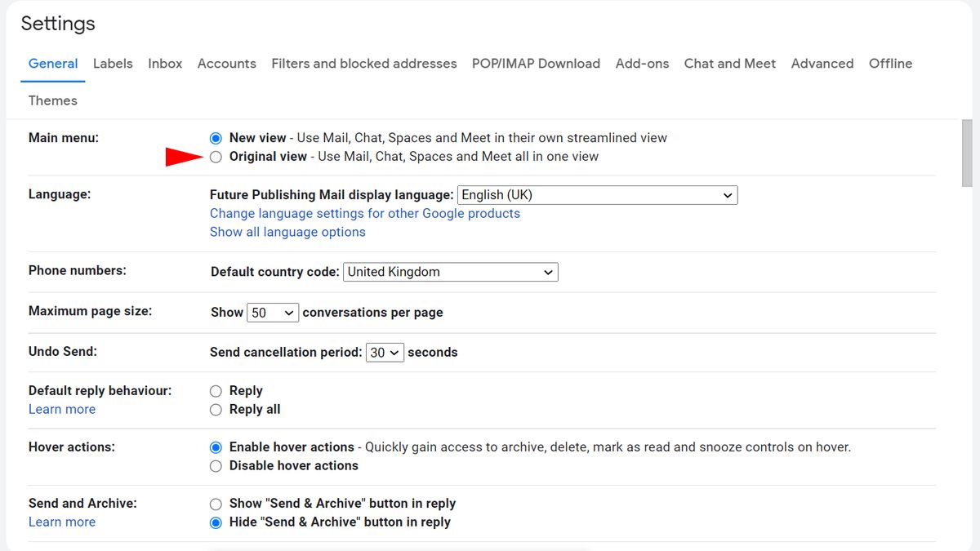
Task: Switch to the Labels tab
Action: coord(113,64)
